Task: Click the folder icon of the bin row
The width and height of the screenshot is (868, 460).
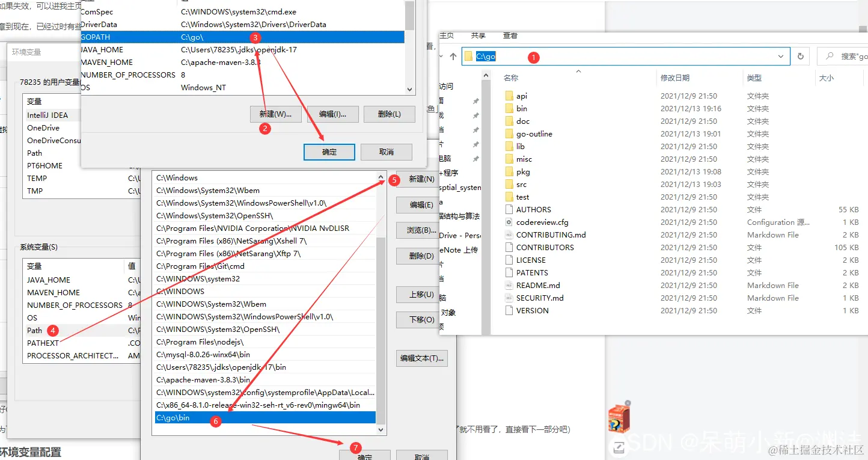Action: [509, 109]
